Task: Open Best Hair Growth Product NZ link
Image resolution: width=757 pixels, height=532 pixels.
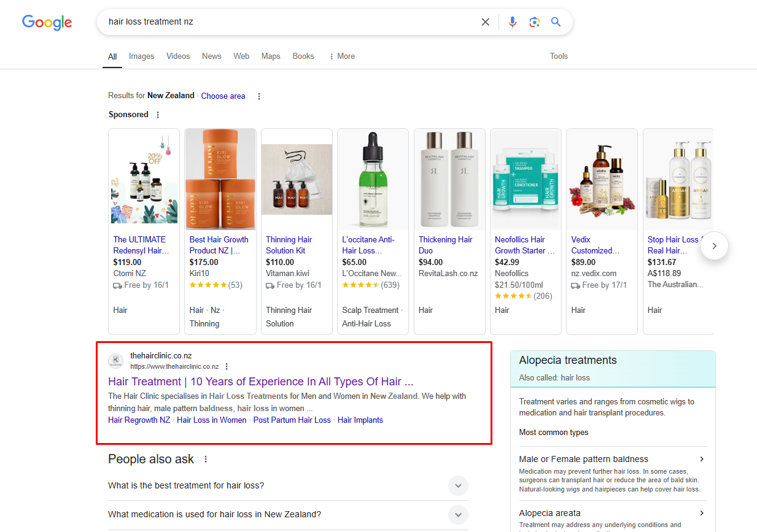Action: coord(219,245)
